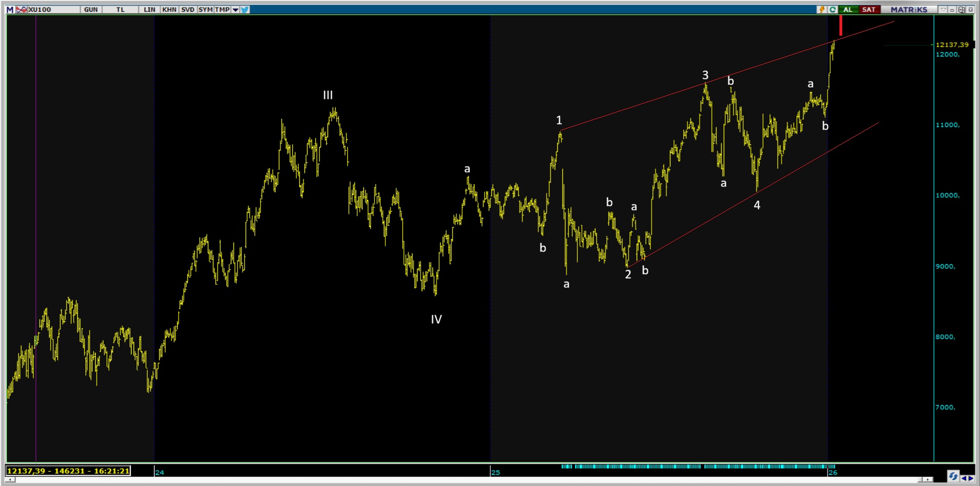This screenshot has width=980, height=486.
Task: Open the TMP template menu
Action: [222, 10]
